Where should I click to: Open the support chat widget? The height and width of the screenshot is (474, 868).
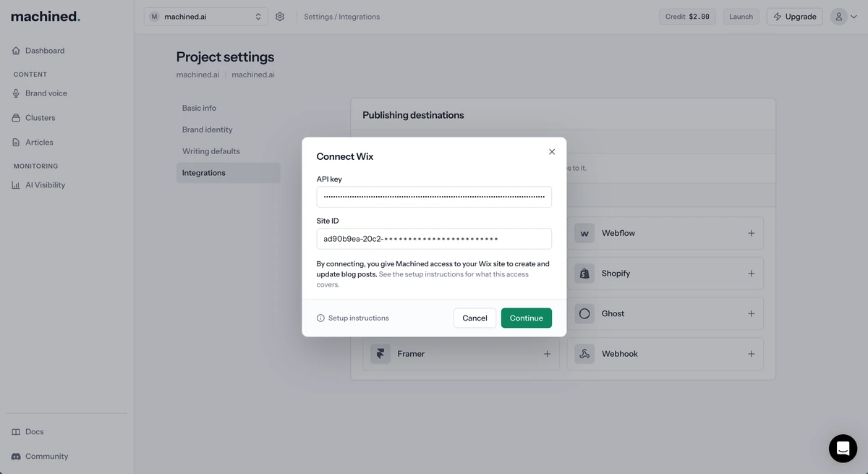(x=843, y=449)
